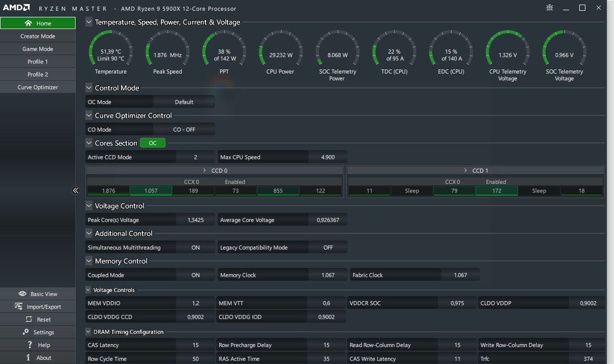Click VDDCR SOC value 0,975
Viewport: 614px width, 364px height.
457,303
